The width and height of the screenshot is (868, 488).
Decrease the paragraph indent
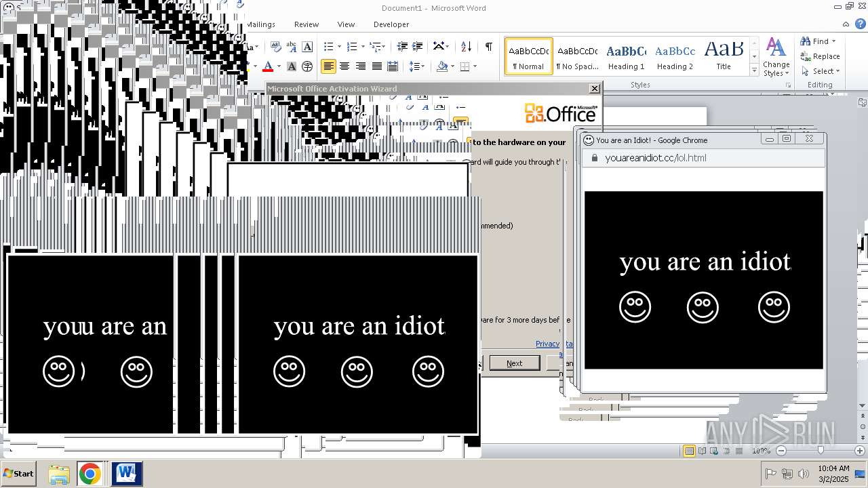pyautogui.click(x=402, y=47)
